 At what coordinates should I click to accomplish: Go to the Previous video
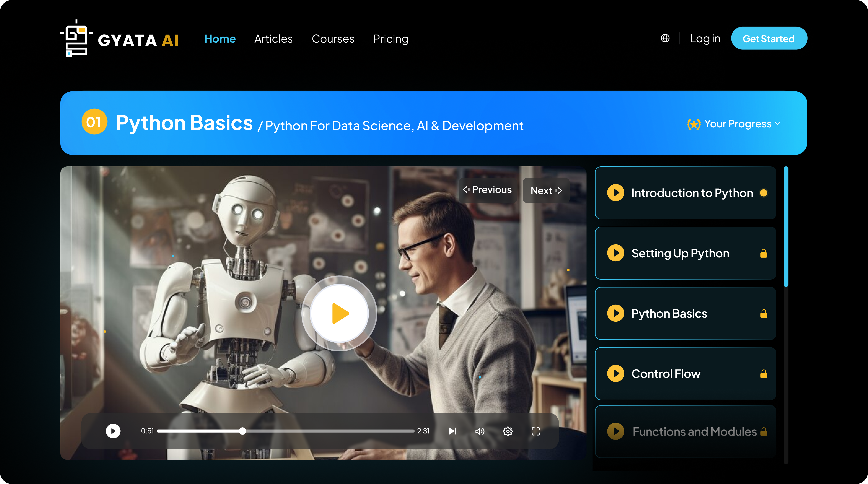click(x=488, y=190)
